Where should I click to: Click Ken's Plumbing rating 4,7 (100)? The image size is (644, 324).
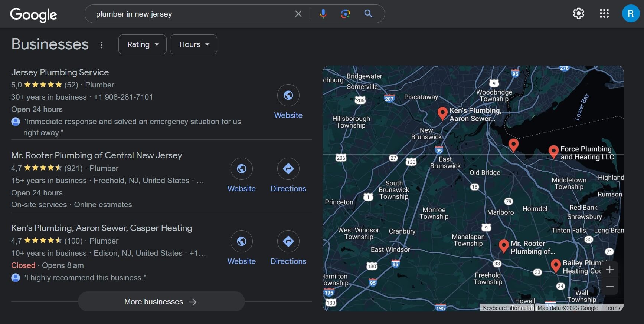47,241
